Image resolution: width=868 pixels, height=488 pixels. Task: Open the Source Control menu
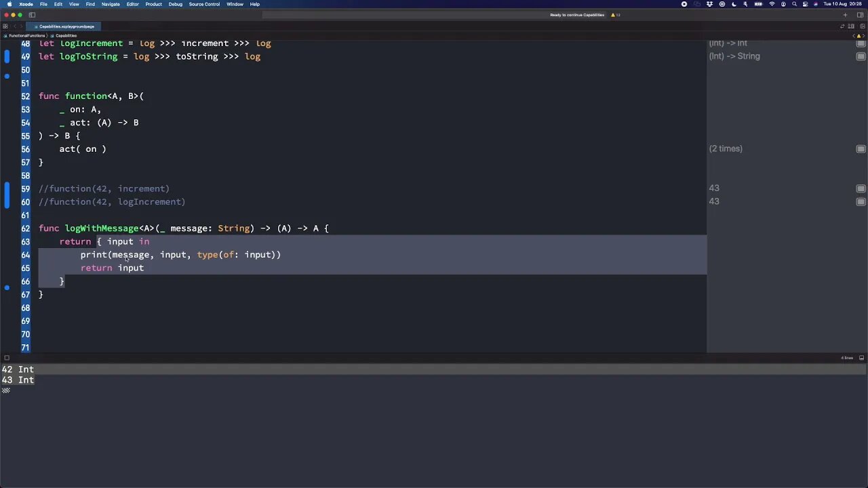click(204, 4)
